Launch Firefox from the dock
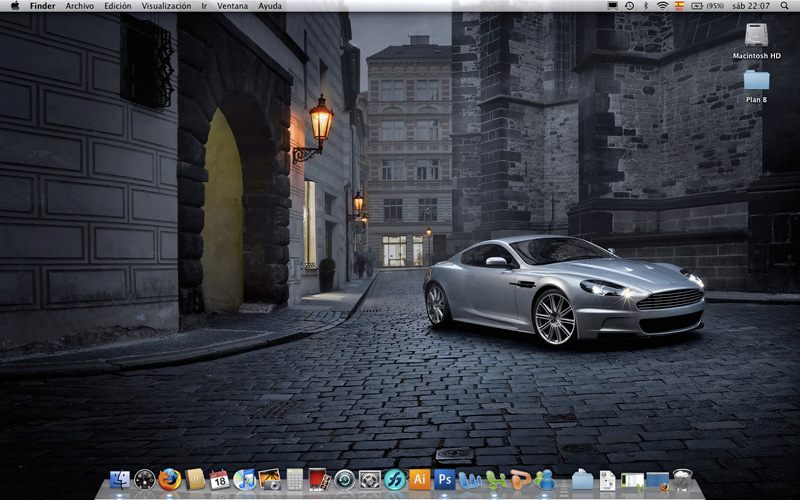800x500 pixels. click(169, 480)
